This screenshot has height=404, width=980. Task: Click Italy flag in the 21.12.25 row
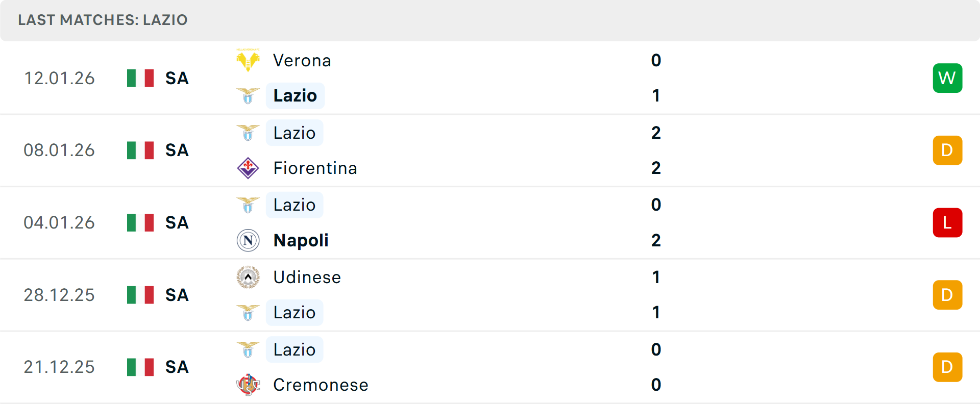click(x=140, y=367)
